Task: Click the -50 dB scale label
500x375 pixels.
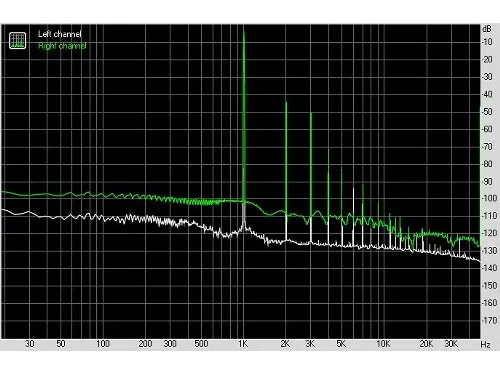Action: [488, 111]
